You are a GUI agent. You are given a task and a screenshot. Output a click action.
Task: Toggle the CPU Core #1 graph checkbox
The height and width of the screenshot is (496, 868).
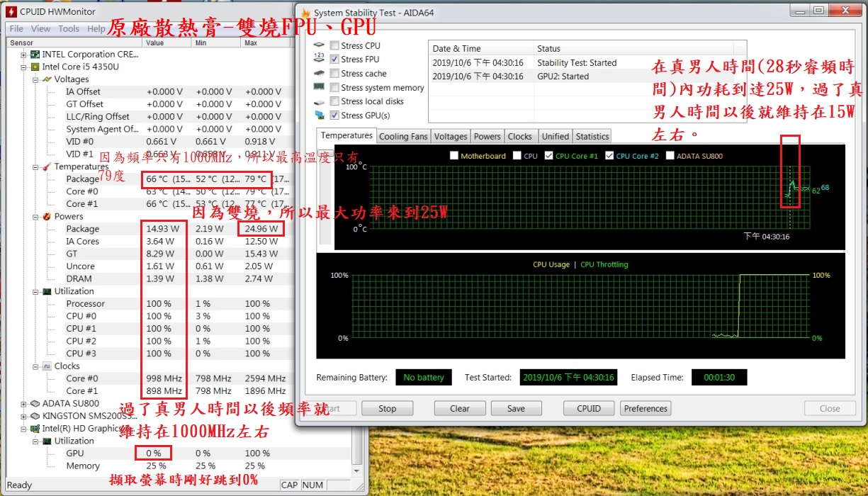click(548, 156)
